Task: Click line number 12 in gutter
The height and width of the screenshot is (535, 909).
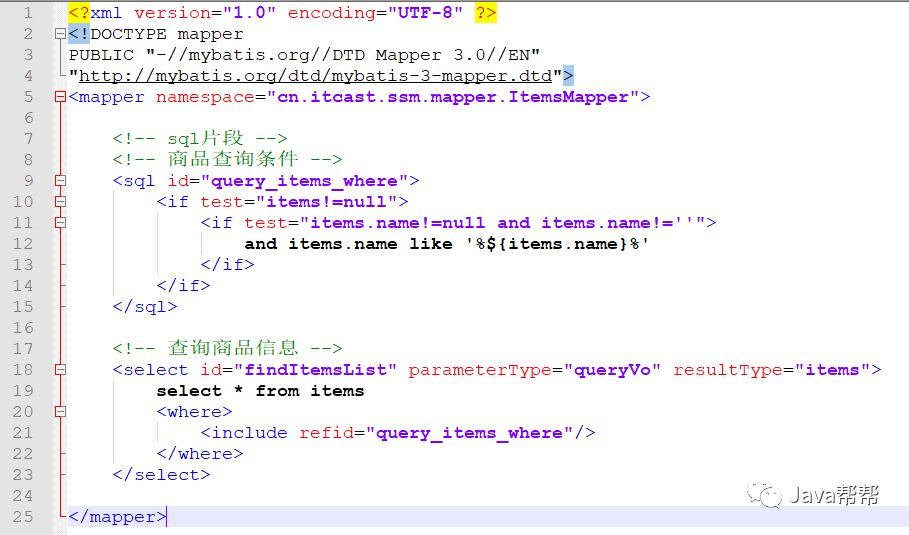Action: [24, 244]
